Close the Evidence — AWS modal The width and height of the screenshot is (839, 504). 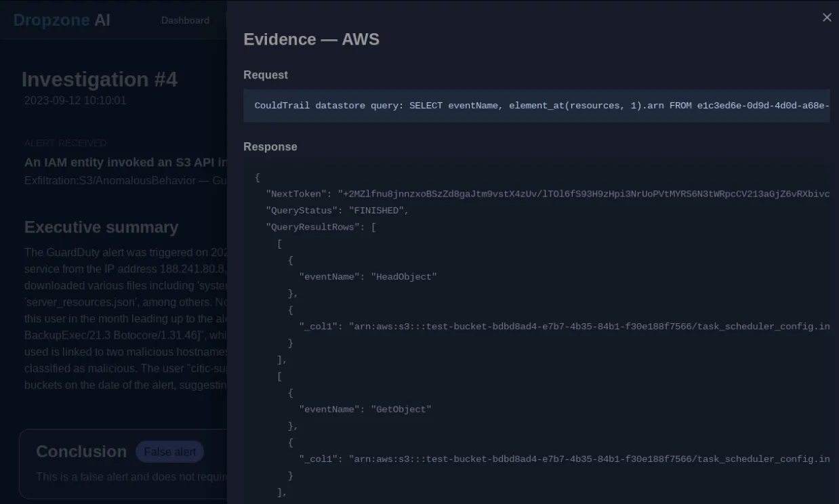pyautogui.click(x=826, y=17)
